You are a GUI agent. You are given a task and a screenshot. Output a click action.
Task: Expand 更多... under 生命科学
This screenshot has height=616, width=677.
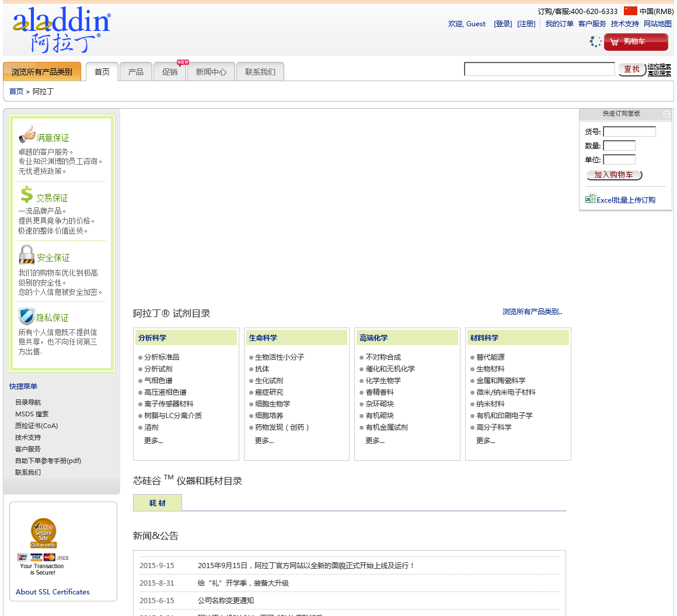coord(264,441)
